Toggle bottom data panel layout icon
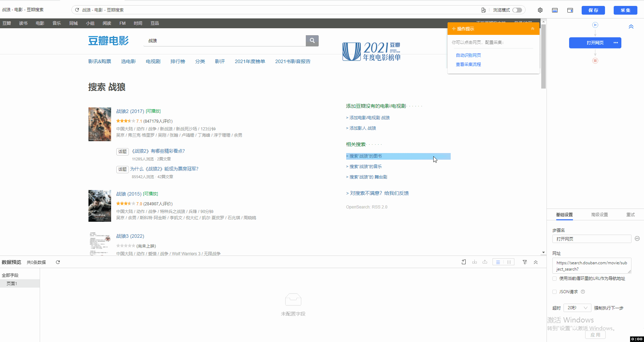644x342 pixels. (555, 10)
